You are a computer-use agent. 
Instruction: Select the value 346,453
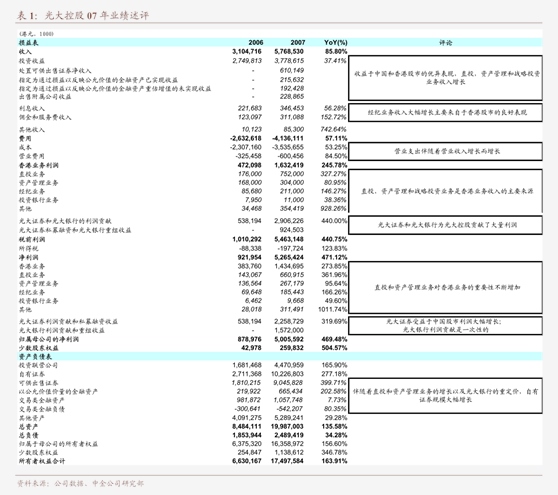(291, 108)
